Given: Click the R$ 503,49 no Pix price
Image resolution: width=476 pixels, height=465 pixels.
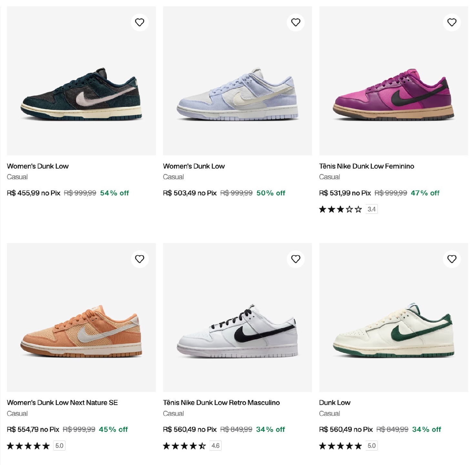Looking at the screenshot, I should [190, 193].
